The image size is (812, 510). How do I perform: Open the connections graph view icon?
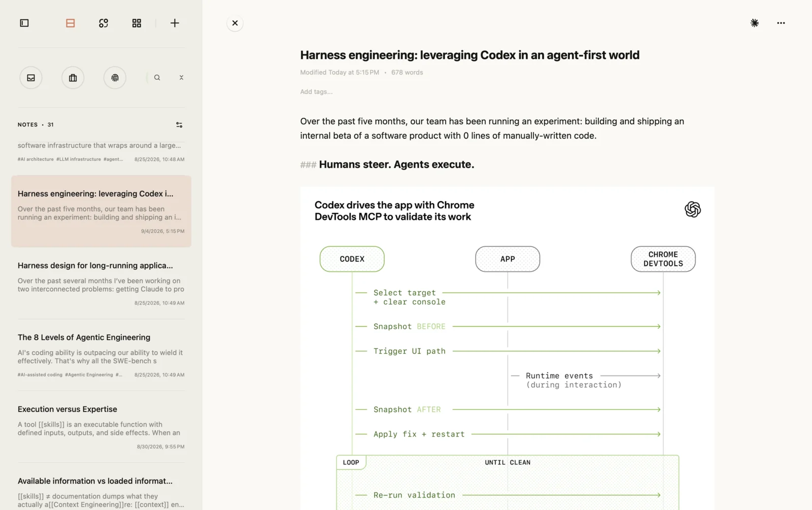coord(104,23)
